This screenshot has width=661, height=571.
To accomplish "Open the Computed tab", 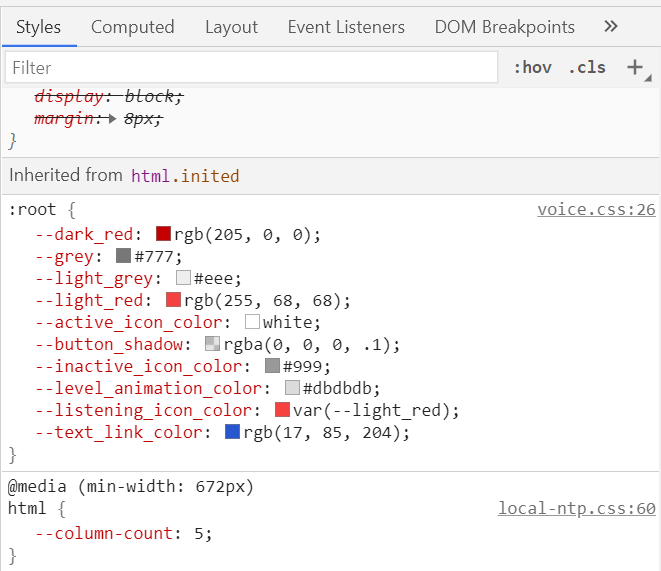I will 132,27.
